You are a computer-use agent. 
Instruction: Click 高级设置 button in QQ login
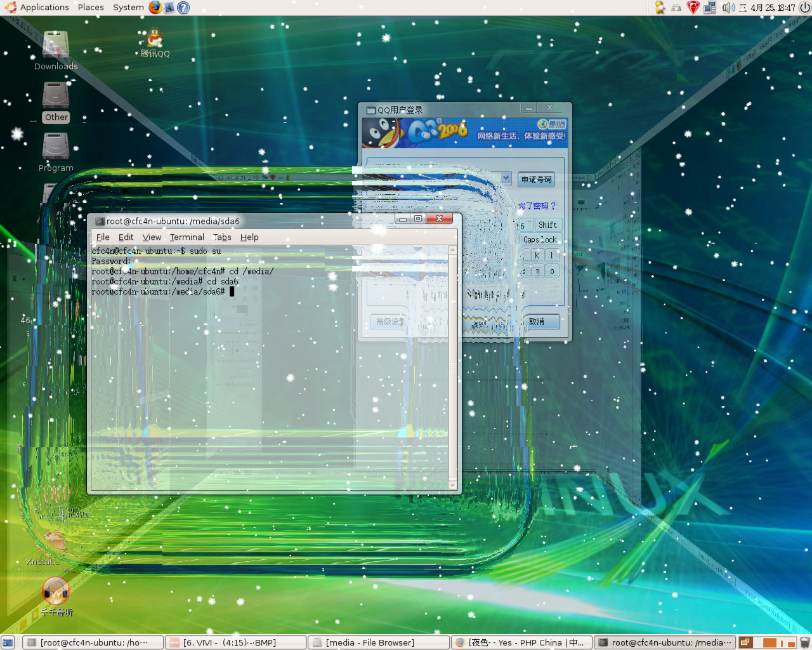coord(389,322)
